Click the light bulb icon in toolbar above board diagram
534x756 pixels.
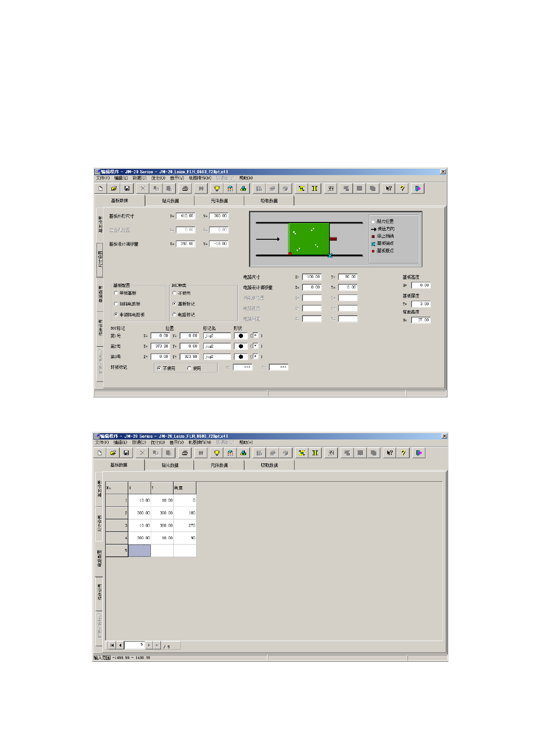click(x=217, y=189)
